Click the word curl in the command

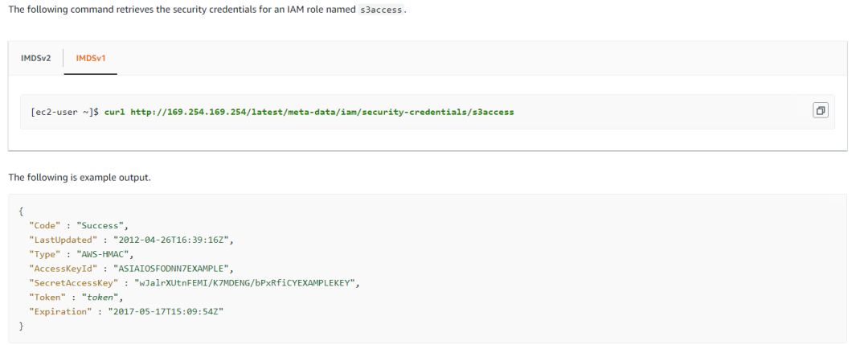115,112
